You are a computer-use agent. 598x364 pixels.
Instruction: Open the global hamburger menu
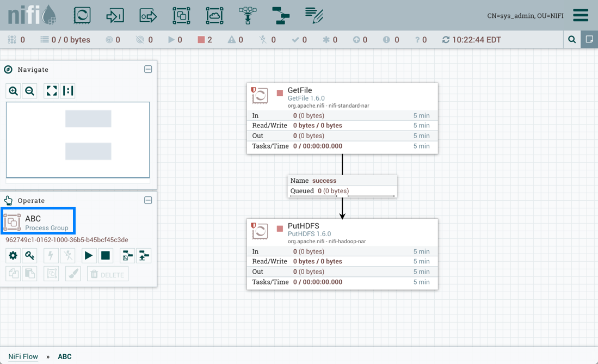pos(581,15)
